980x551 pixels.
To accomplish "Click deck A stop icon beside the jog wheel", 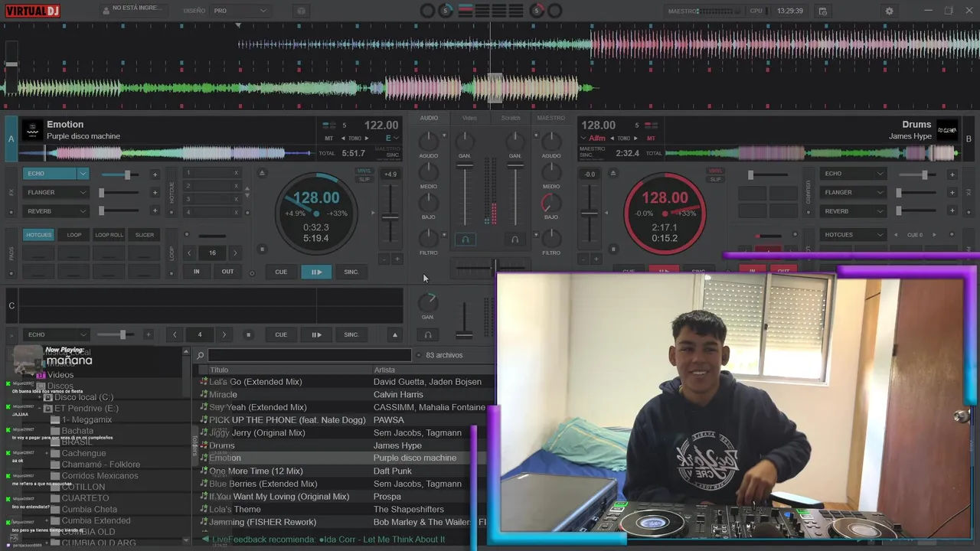I will pyautogui.click(x=262, y=249).
